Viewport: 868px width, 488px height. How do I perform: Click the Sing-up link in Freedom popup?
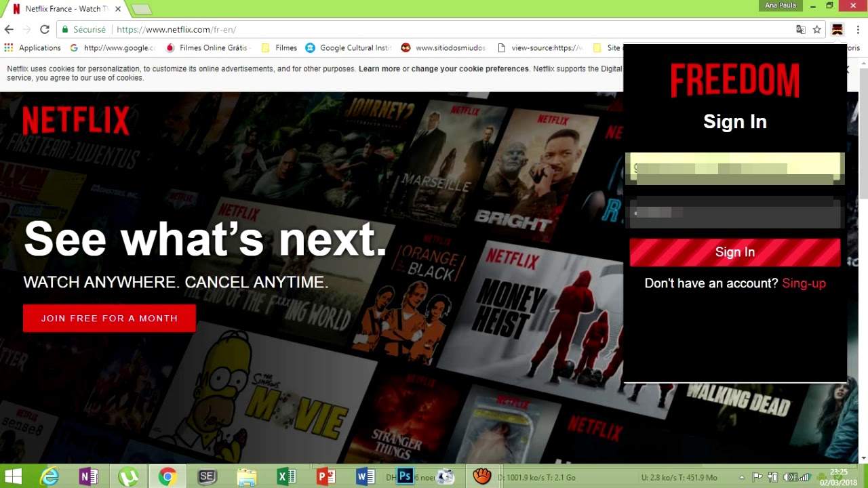[804, 283]
